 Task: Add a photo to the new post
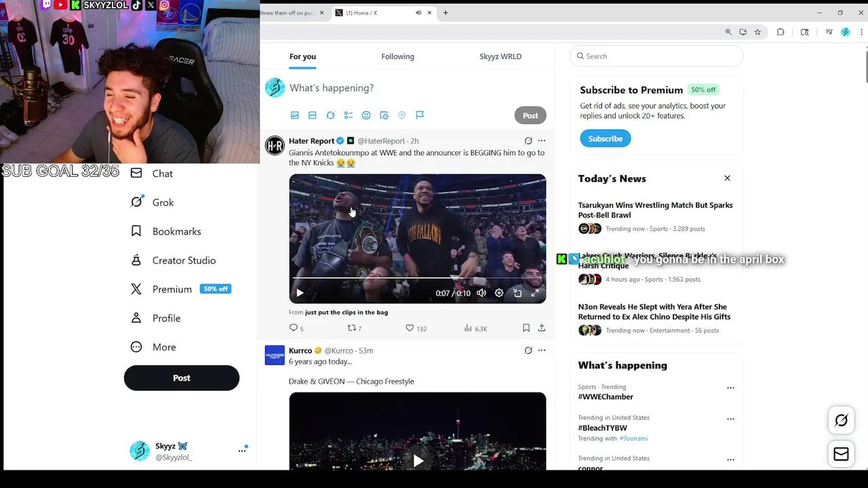[294, 115]
